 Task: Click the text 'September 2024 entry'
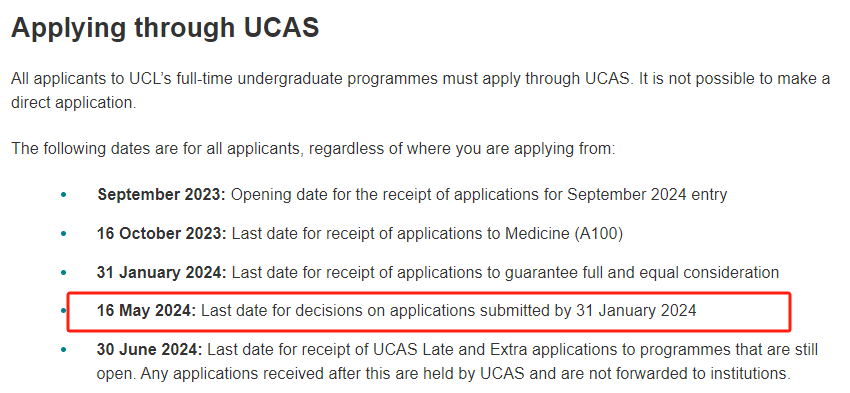click(x=647, y=195)
